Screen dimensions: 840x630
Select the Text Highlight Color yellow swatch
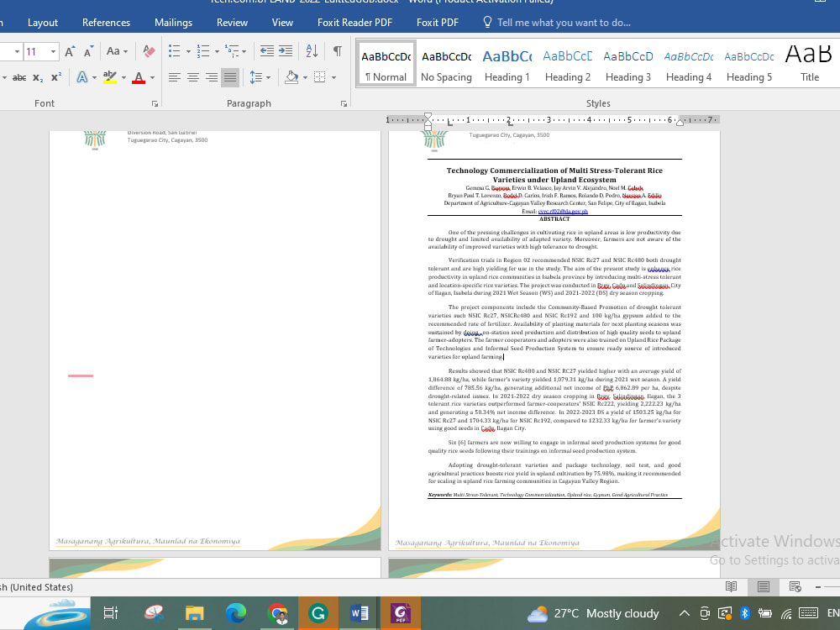[x=111, y=77]
